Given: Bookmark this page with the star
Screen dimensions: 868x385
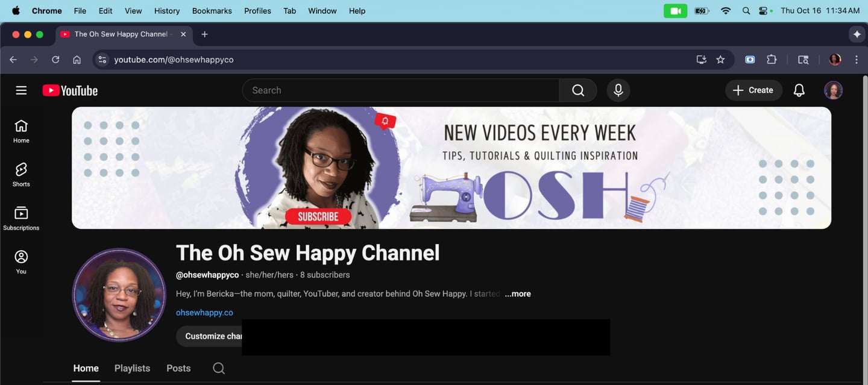Looking at the screenshot, I should click(720, 60).
